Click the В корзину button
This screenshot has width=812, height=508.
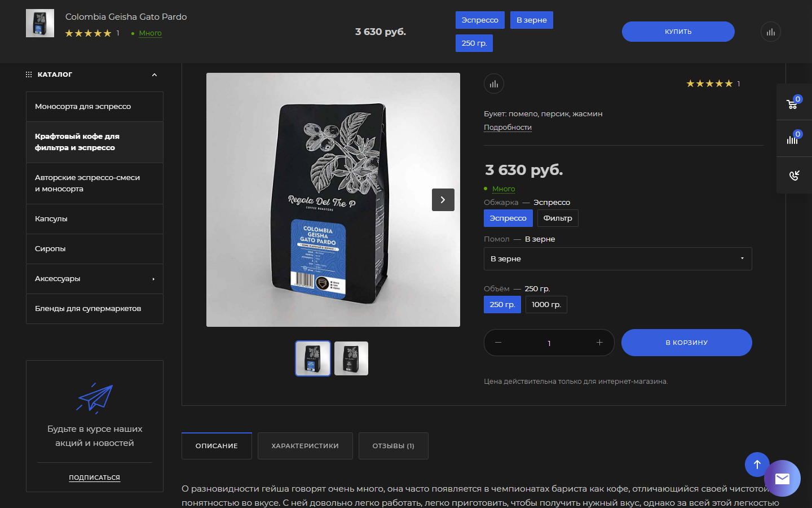pyautogui.click(x=686, y=343)
